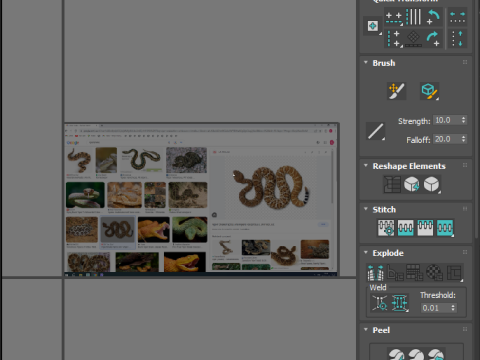Click the Falloff value field
Viewport: 480px width, 360px height.
(447, 139)
